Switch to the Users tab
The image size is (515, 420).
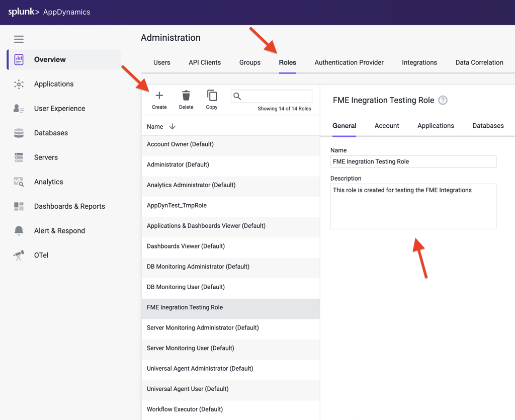(161, 63)
